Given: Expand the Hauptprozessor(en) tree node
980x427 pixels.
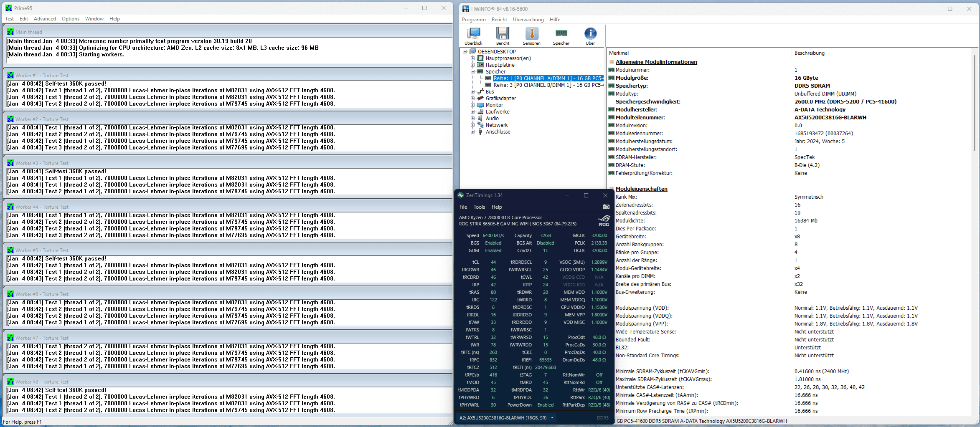Looking at the screenshot, I should (x=472, y=58).
